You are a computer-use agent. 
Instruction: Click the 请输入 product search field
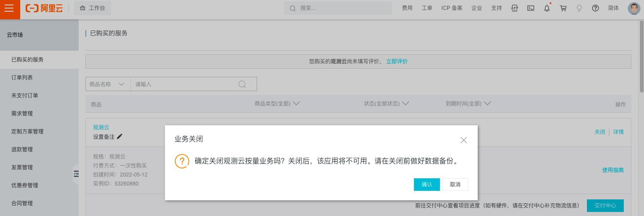tap(184, 84)
